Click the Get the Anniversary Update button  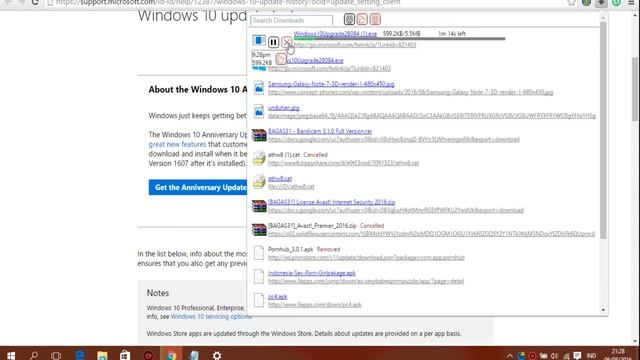click(x=198, y=187)
